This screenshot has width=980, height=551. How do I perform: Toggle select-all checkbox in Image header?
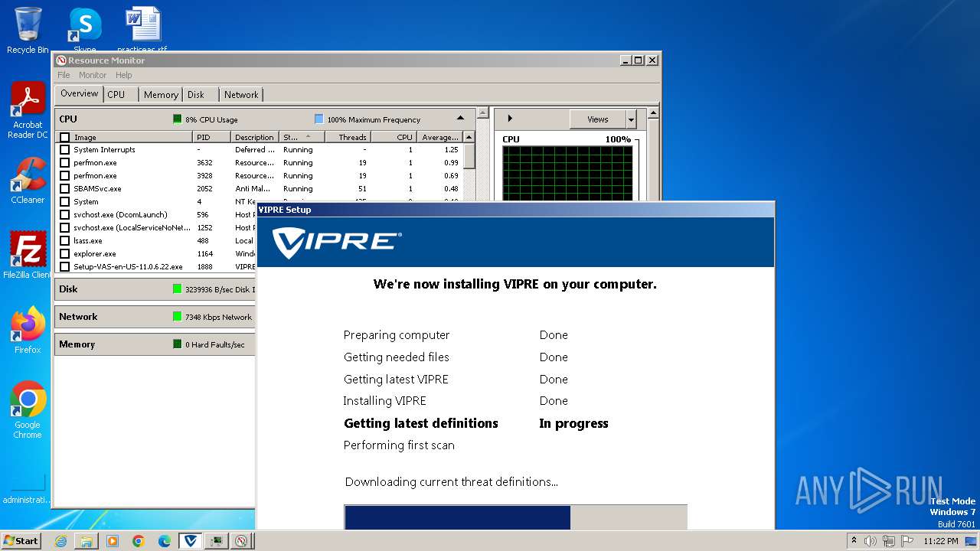(65, 138)
